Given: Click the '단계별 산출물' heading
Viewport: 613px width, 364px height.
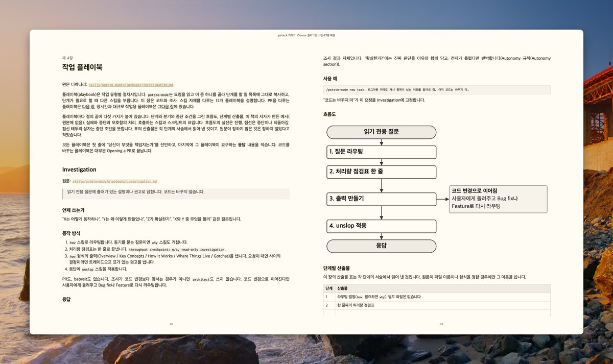Looking at the screenshot, I should click(337, 268).
